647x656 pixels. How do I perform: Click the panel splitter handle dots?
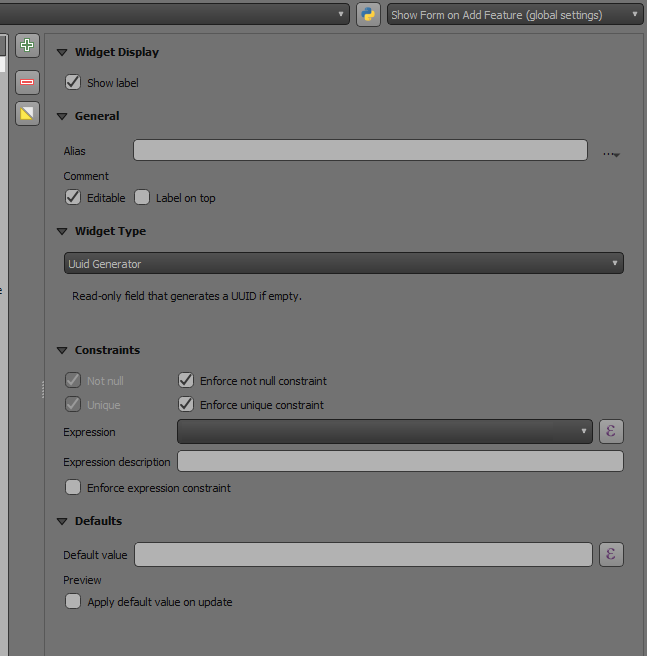[x=43, y=390]
